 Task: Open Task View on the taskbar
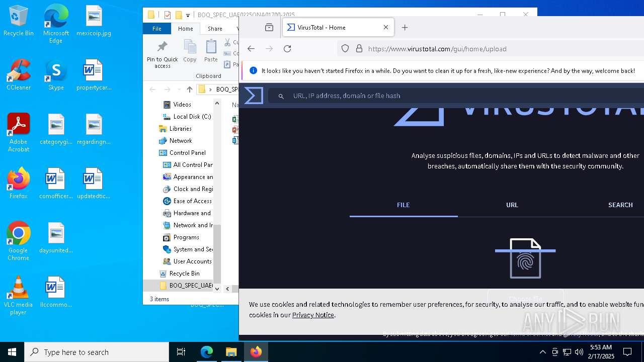coord(181,352)
